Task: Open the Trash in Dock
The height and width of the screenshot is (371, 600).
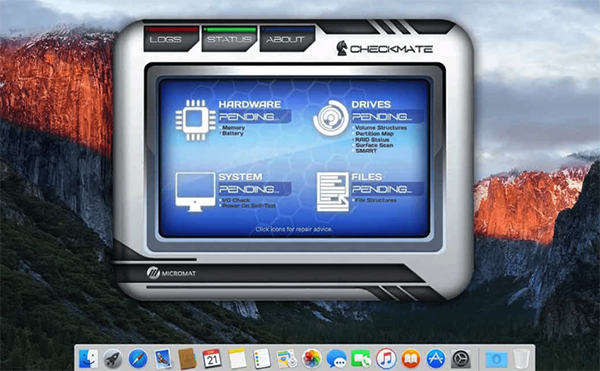Action: (521, 359)
